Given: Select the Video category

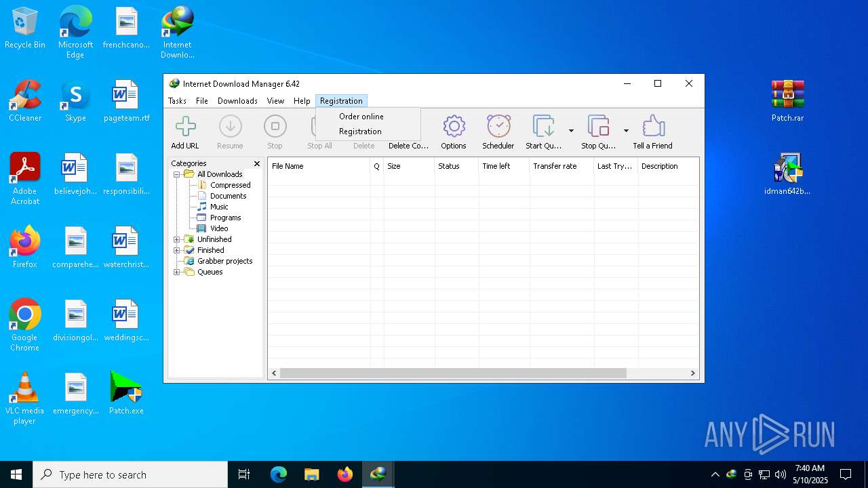Looking at the screenshot, I should pos(219,228).
